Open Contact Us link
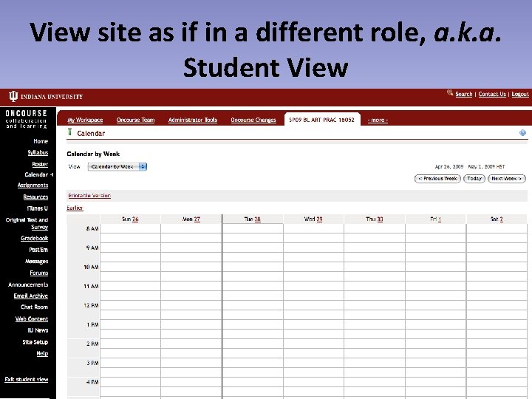Screen dimensions: 532x399 [492, 94]
